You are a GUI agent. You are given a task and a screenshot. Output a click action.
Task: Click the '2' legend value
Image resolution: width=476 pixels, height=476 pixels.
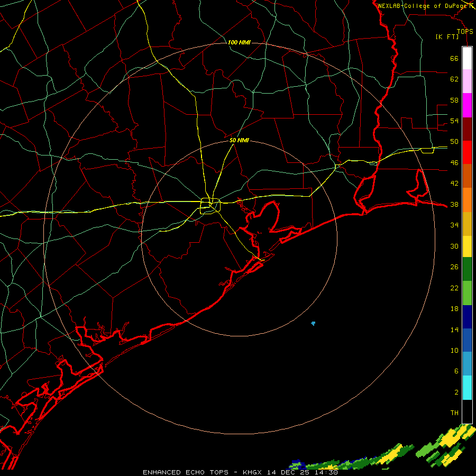click(x=456, y=392)
